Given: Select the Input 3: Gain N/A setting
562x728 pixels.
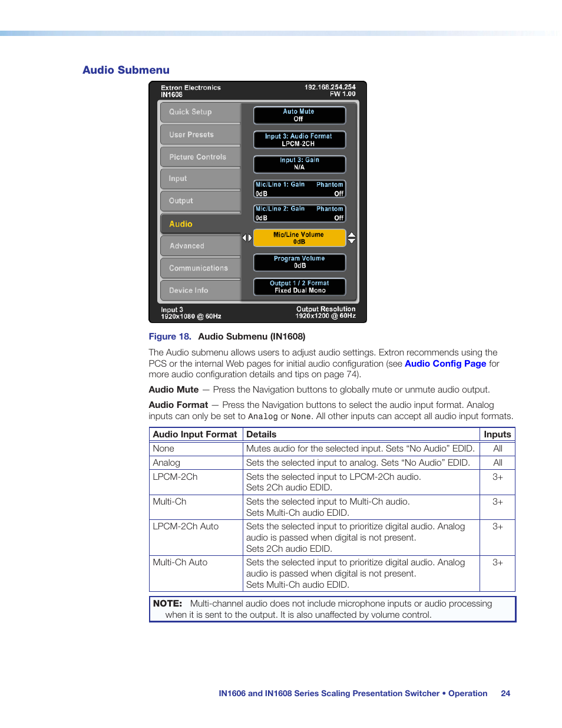Looking at the screenshot, I should coord(299,164).
